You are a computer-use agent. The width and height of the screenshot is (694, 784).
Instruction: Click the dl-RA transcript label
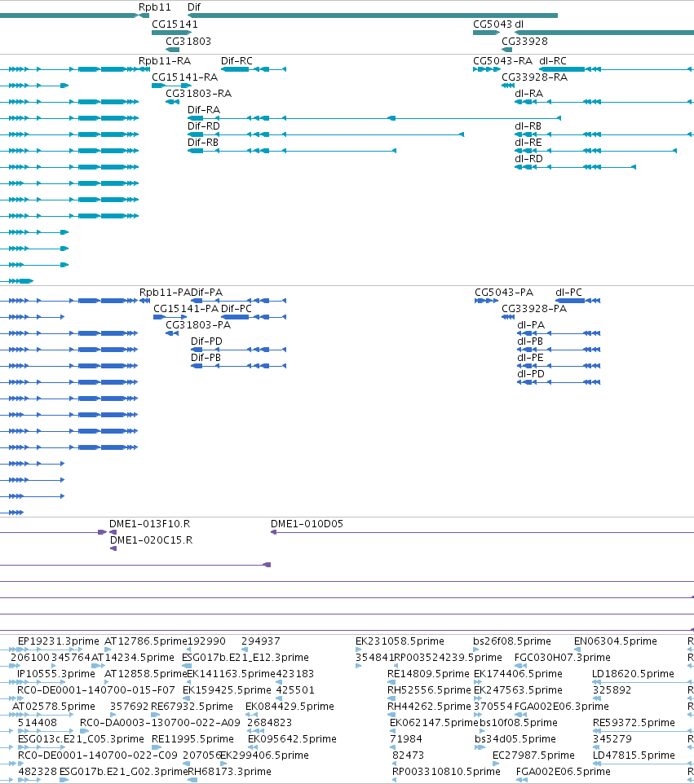click(529, 94)
